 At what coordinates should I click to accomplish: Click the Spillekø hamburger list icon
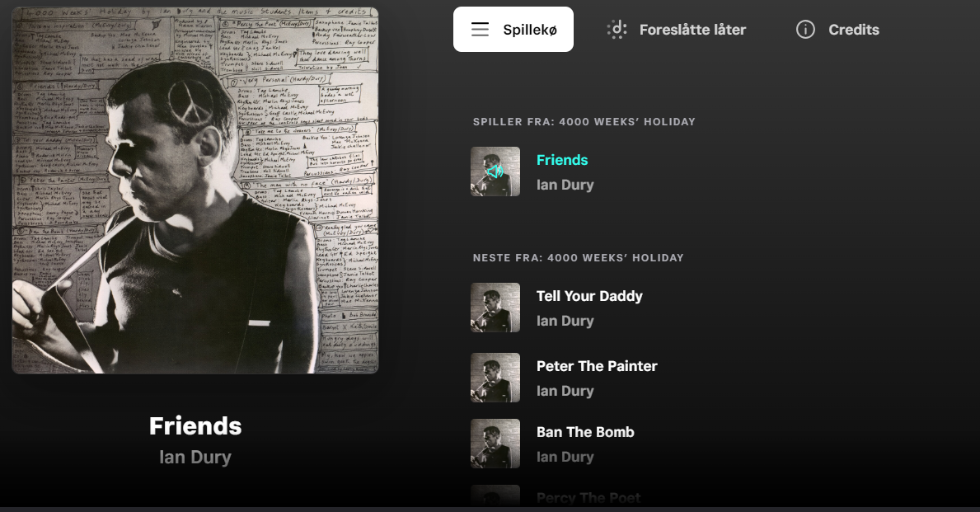480,30
